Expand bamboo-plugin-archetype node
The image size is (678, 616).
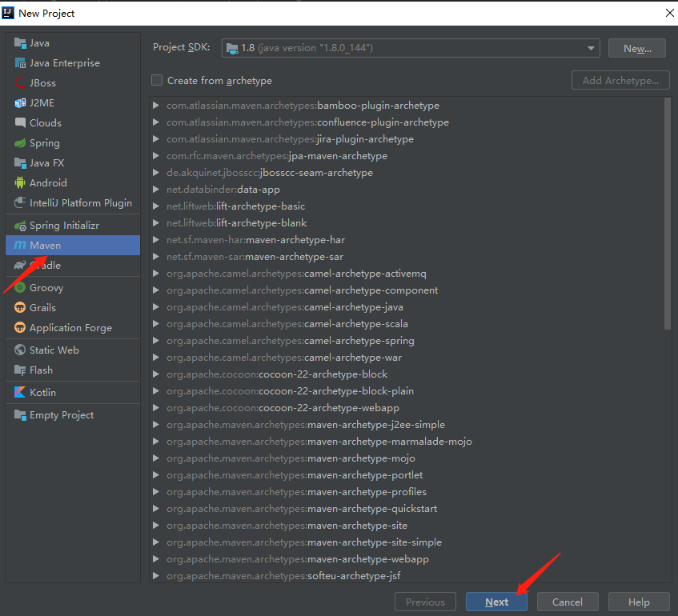click(156, 105)
